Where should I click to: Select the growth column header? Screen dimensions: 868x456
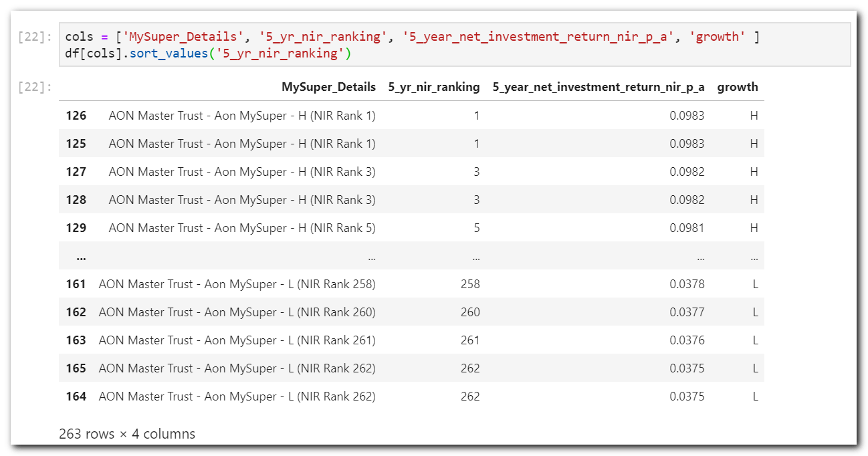click(x=737, y=87)
